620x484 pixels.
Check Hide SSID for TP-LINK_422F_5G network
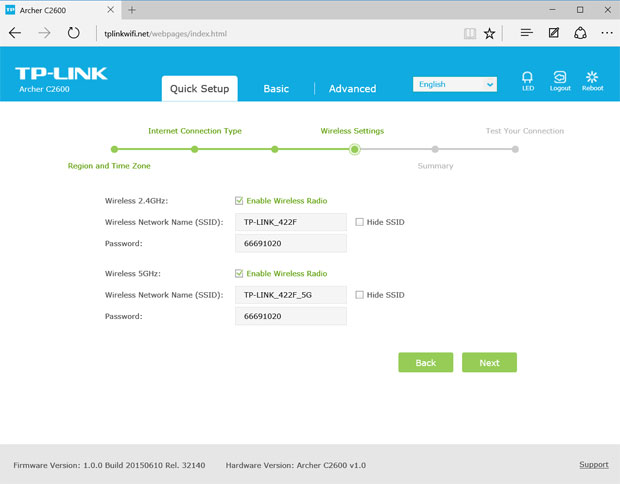coord(359,295)
